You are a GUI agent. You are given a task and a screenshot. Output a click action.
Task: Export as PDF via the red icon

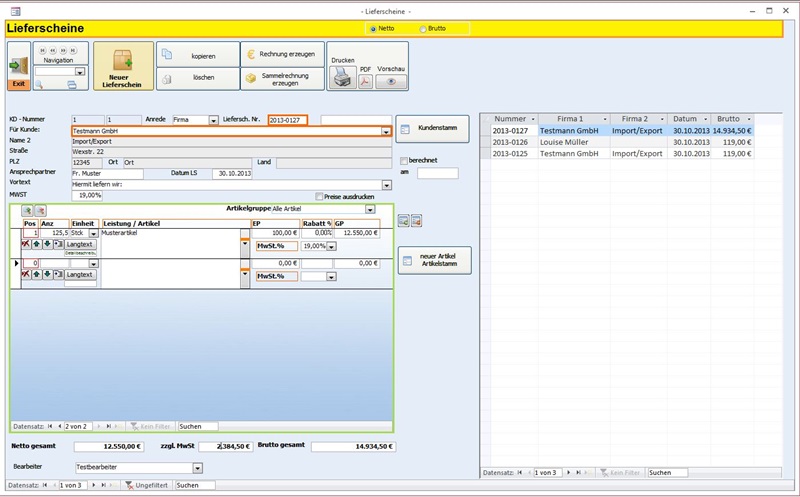(x=365, y=82)
